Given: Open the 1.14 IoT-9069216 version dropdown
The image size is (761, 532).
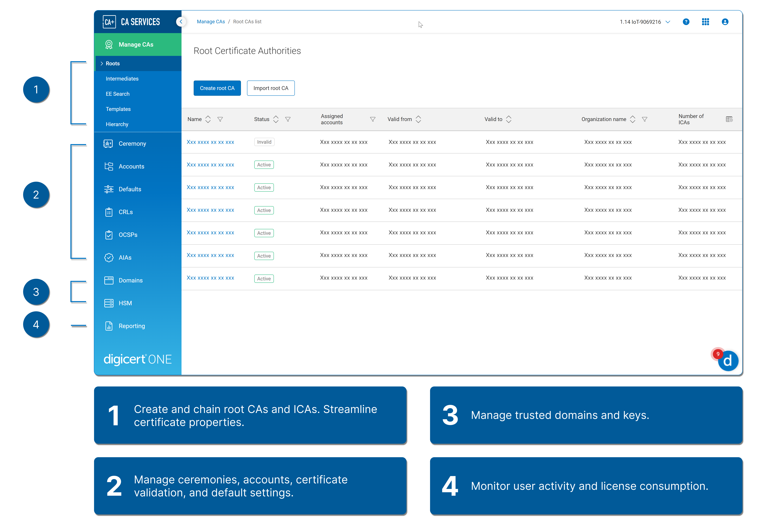Looking at the screenshot, I should tap(645, 22).
